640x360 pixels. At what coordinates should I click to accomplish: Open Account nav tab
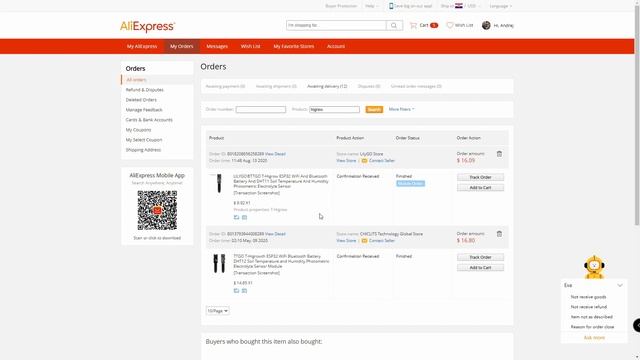pos(336,47)
